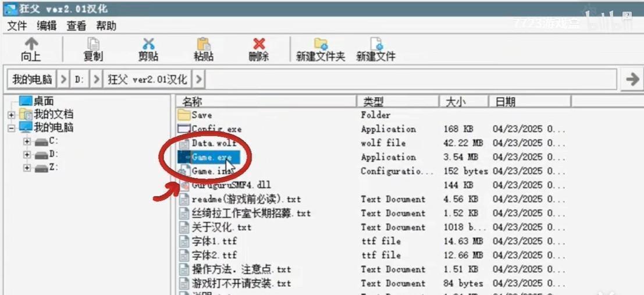Click the Up (向上) arrow toolbar icon
Image resolution: width=644 pixels, height=295 pixels.
(31, 45)
